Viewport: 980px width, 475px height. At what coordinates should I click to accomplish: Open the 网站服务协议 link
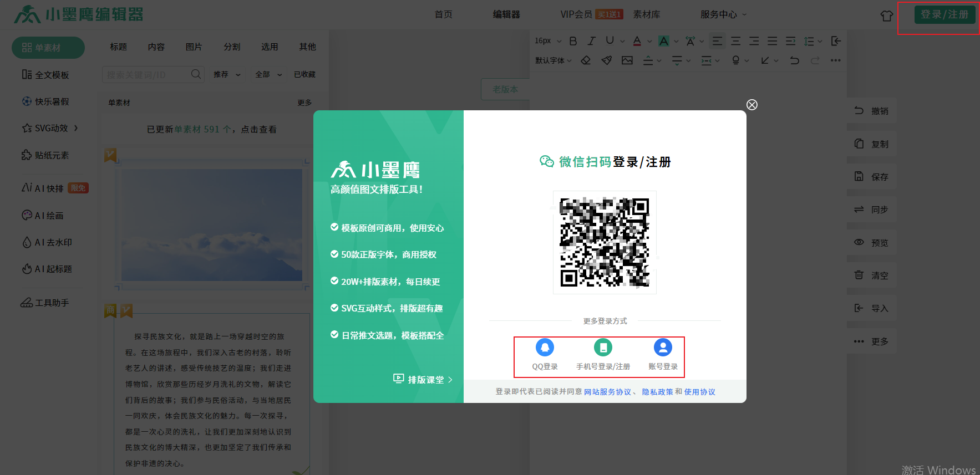coord(607,392)
